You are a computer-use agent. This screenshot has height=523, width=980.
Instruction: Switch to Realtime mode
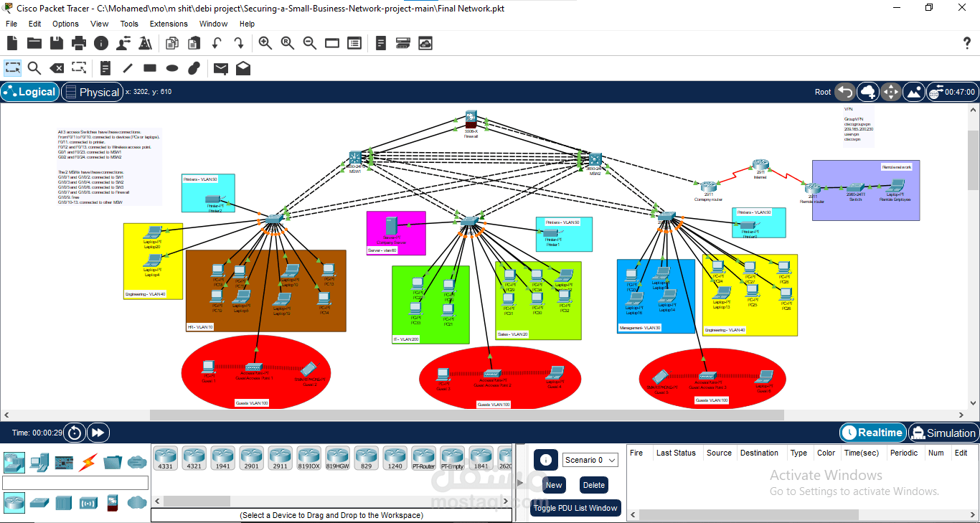[x=872, y=433]
